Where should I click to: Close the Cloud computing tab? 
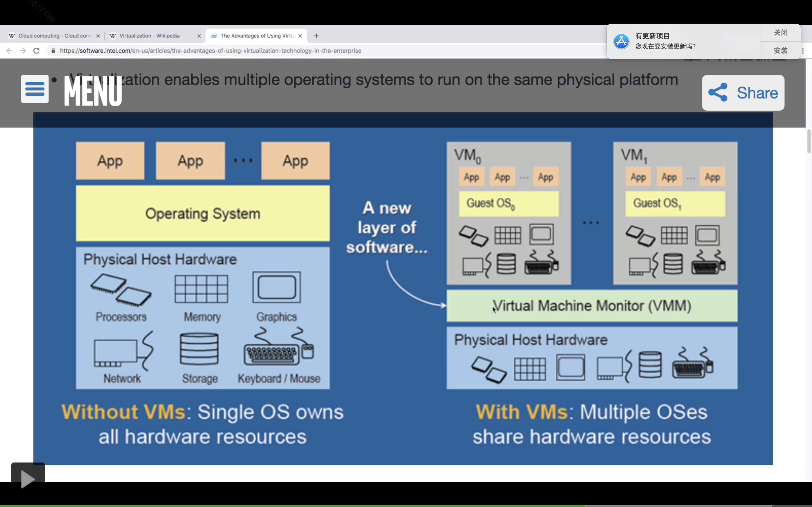click(x=98, y=36)
